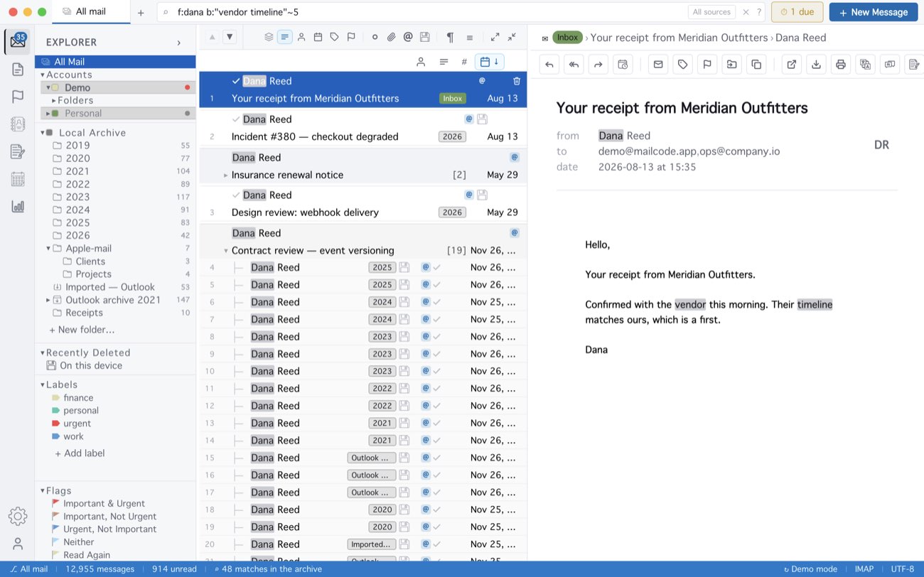Toggle the pilcrow formatting icon
The image size is (924, 577).
click(450, 37)
